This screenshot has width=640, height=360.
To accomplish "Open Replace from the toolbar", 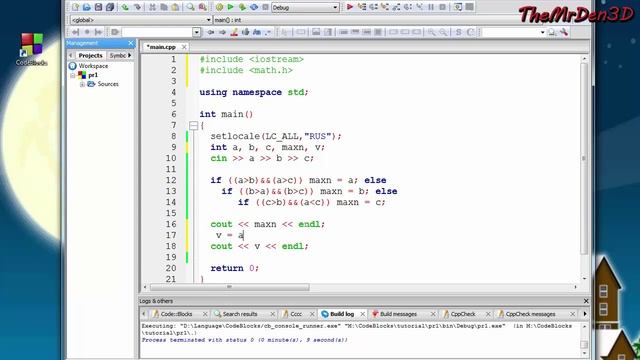I will [202, 7].
